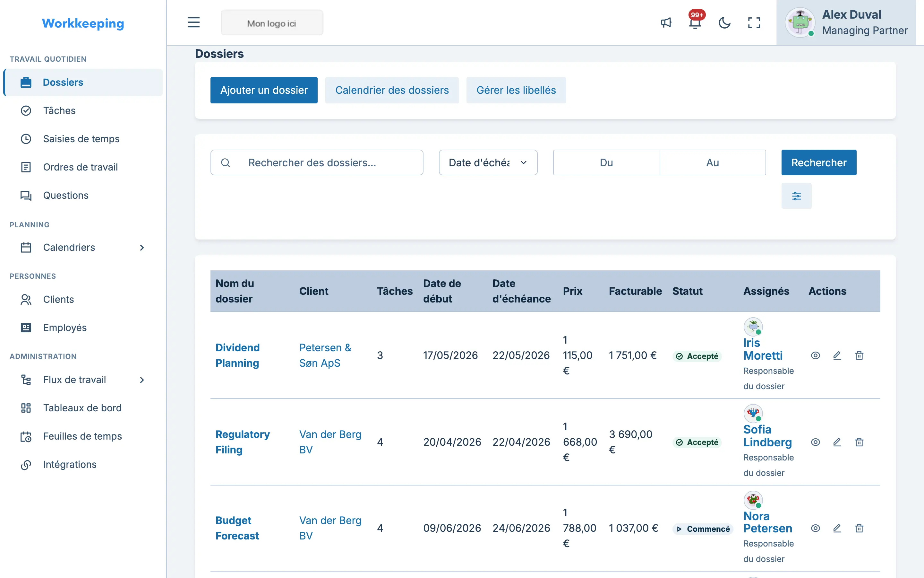Click Iris Moretti avatar thumbnail

coord(753,327)
